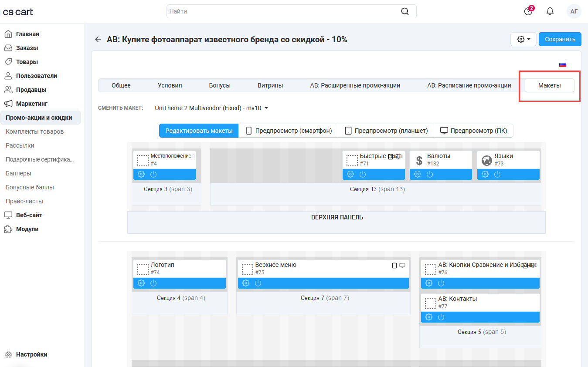Click the search magnifier icon
This screenshot has width=588, height=367.
pyautogui.click(x=405, y=12)
